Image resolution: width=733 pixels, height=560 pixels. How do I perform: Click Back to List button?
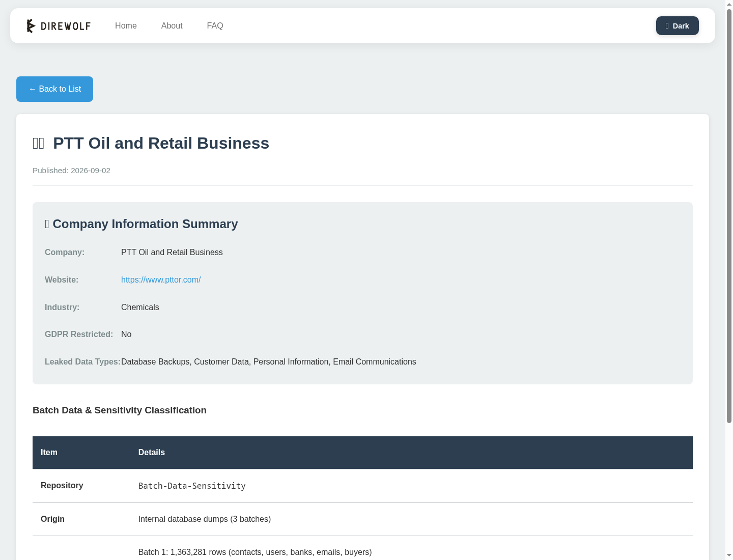click(x=54, y=89)
